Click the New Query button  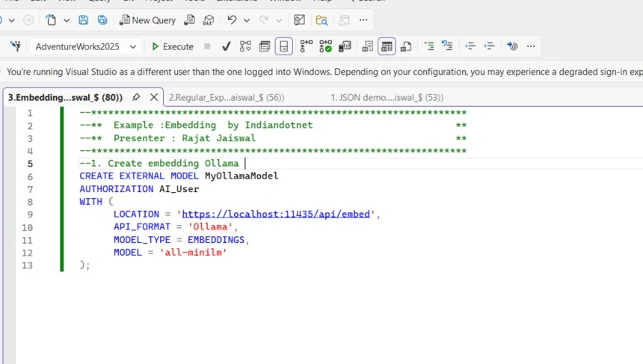[147, 20]
